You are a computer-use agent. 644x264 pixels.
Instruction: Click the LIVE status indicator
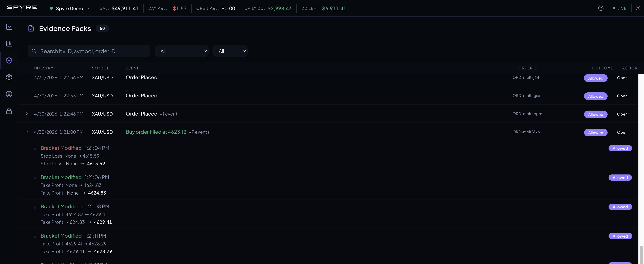(619, 8)
